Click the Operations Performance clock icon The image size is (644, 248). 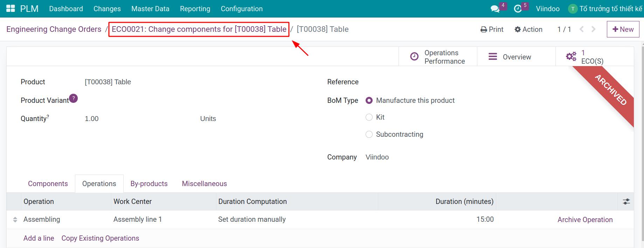(x=414, y=57)
